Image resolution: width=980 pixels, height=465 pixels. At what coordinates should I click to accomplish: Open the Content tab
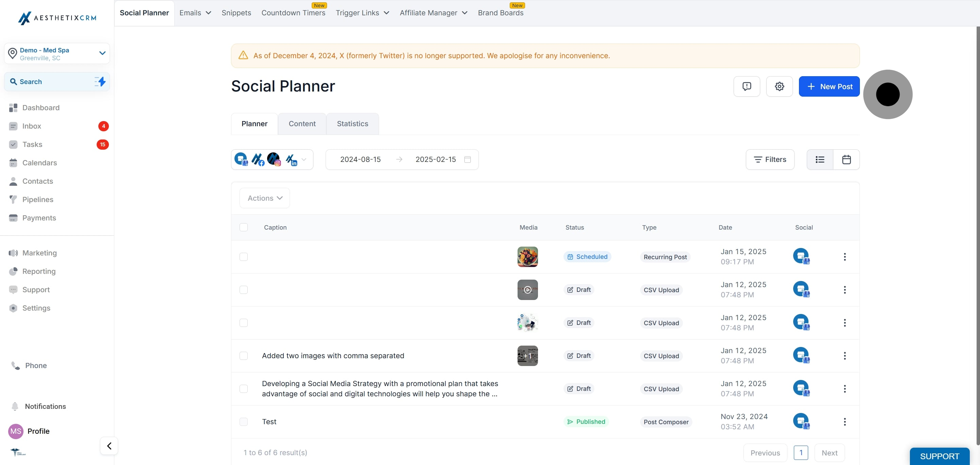coord(302,123)
